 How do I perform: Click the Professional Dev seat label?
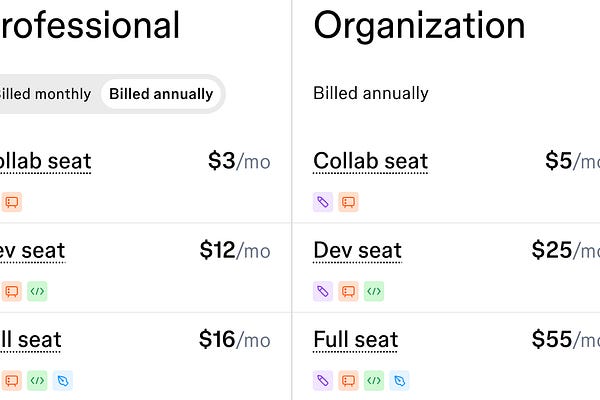click(33, 251)
